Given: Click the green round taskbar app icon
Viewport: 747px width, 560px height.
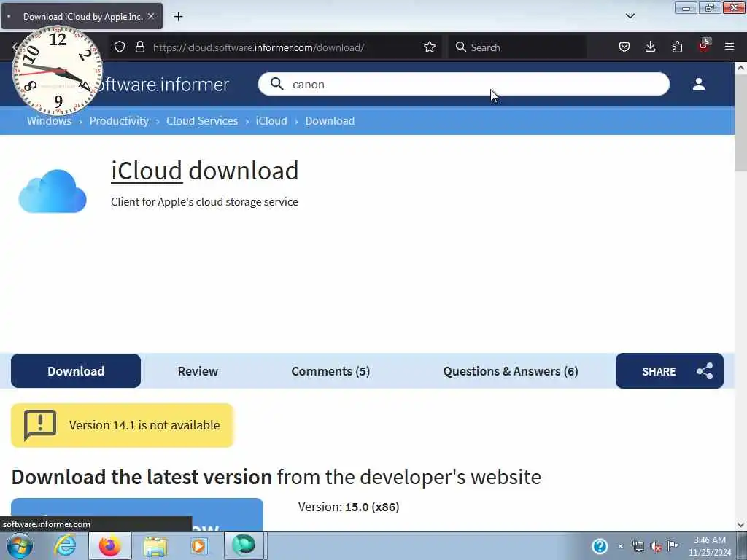Looking at the screenshot, I should click(x=244, y=545).
